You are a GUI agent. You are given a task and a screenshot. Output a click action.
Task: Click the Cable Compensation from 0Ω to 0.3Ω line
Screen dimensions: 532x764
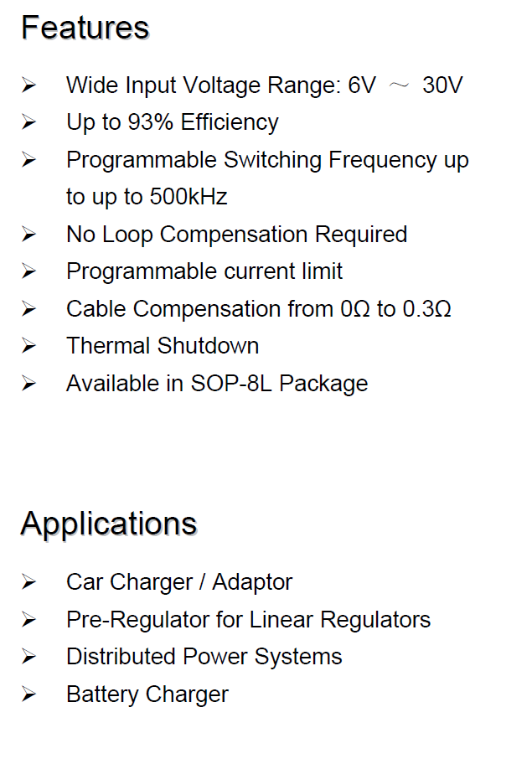258,309
